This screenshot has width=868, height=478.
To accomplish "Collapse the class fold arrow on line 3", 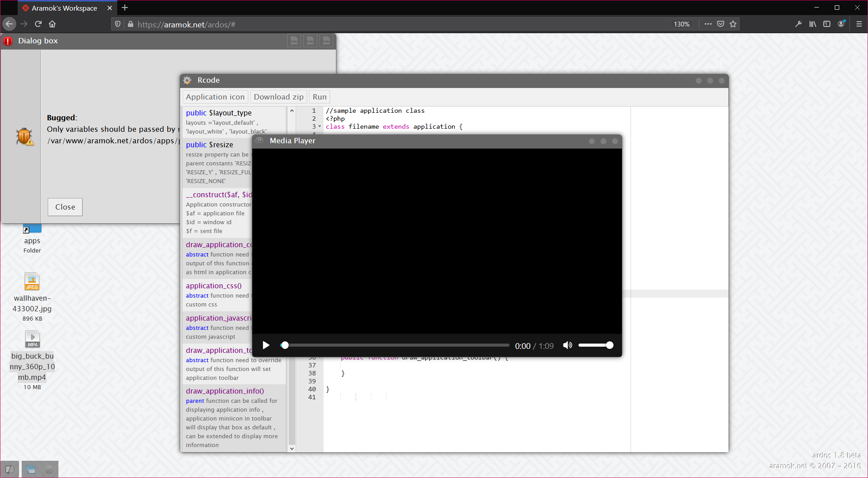I will (320, 126).
